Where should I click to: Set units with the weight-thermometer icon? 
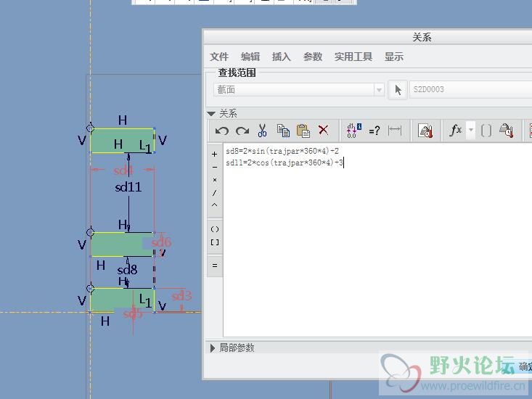click(x=425, y=131)
